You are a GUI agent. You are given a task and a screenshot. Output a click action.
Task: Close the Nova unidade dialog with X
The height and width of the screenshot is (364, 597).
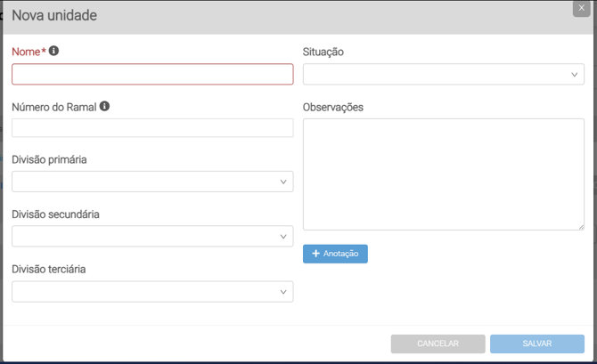tap(581, 8)
